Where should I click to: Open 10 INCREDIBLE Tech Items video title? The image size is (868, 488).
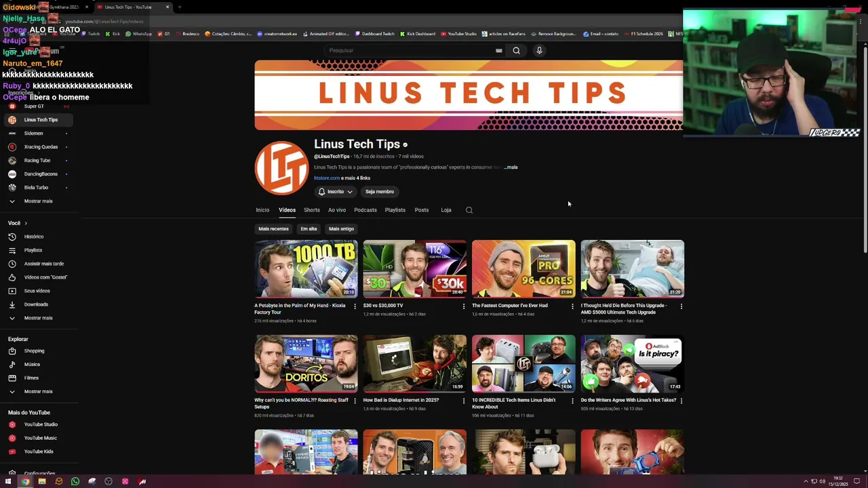click(x=514, y=403)
